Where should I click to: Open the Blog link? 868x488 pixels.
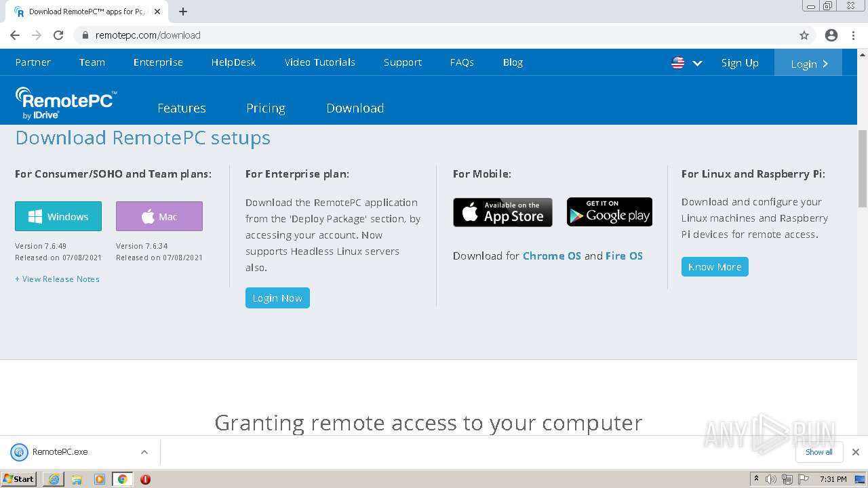513,62
